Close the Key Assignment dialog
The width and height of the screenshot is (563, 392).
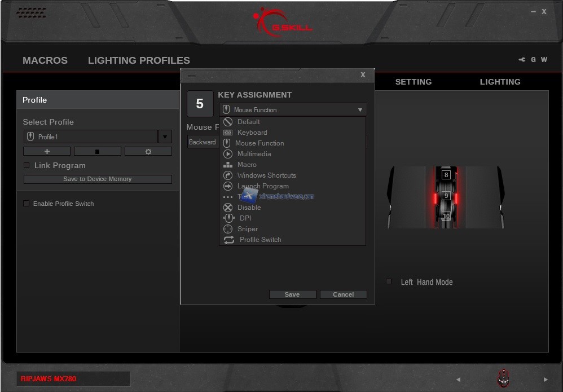[x=363, y=75]
